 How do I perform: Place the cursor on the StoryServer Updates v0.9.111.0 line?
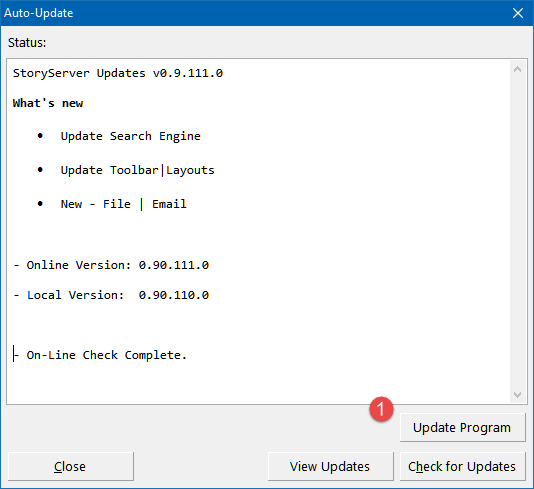click(x=118, y=73)
